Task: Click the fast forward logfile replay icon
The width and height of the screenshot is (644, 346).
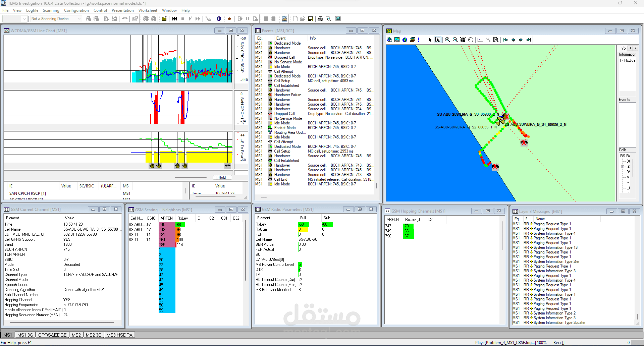Action: tap(198, 19)
